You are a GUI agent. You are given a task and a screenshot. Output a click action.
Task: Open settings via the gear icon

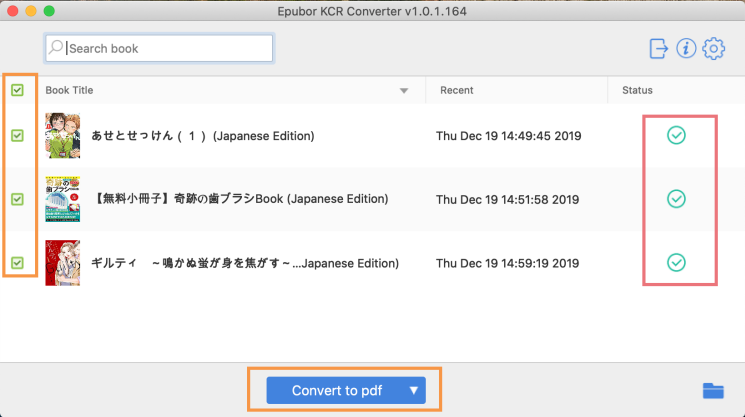(x=714, y=48)
